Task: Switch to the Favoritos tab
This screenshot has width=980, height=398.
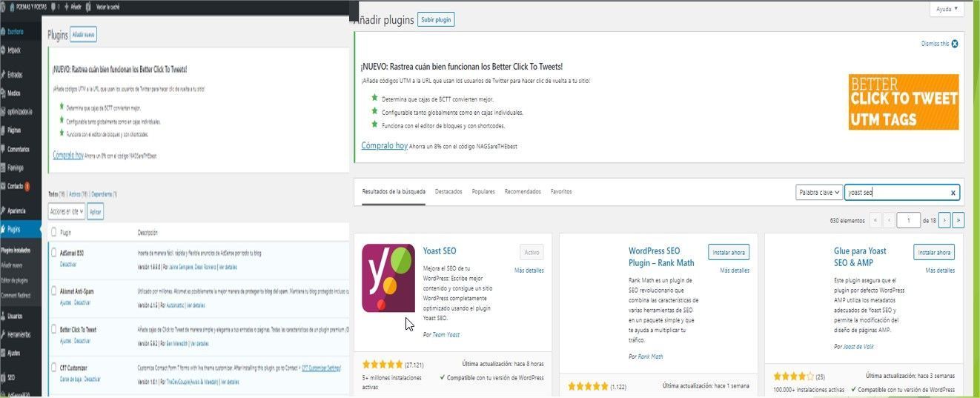Action: click(561, 191)
